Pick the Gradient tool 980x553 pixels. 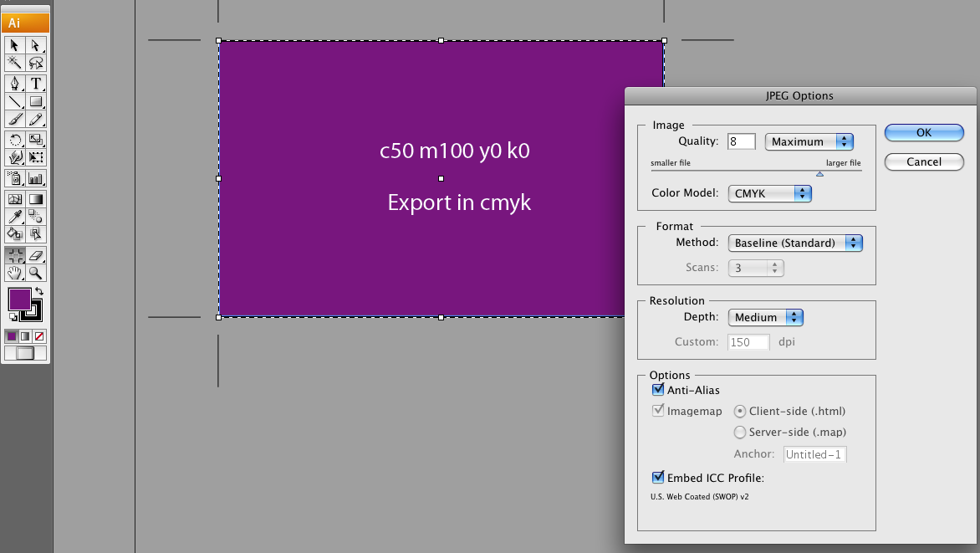[36, 199]
